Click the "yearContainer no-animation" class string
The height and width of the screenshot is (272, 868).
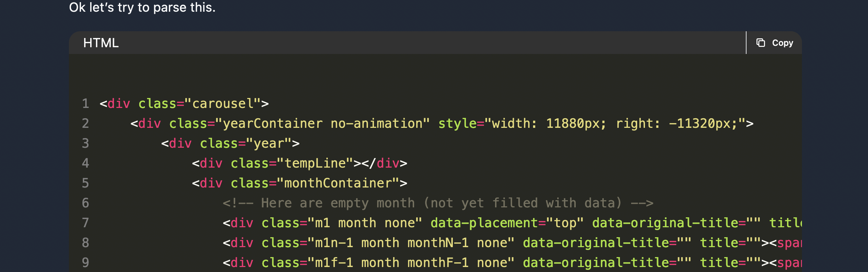(x=322, y=124)
